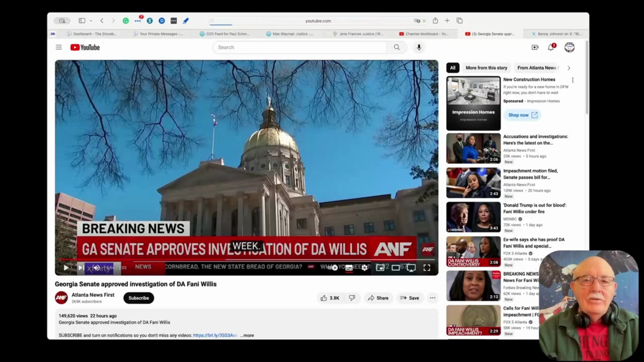Image resolution: width=644 pixels, height=362 pixels.
Task: Click the youtube.com address bar
Action: [x=318, y=21]
